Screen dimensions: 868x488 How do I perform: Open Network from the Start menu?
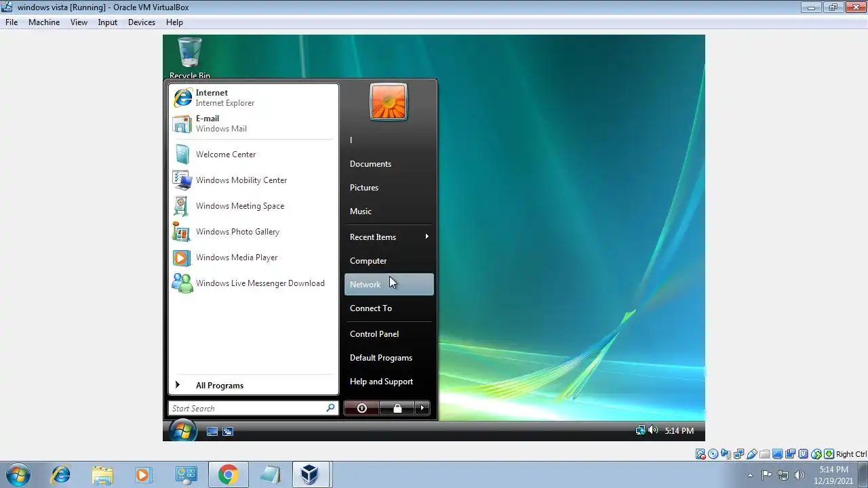pos(389,285)
